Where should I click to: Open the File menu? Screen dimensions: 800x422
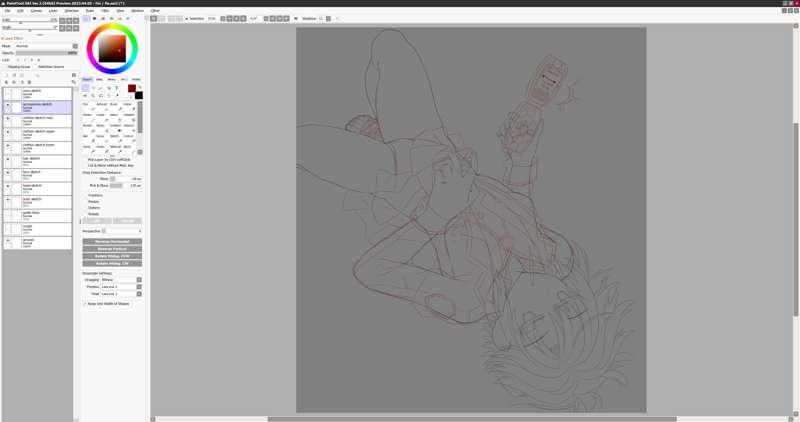click(x=7, y=10)
